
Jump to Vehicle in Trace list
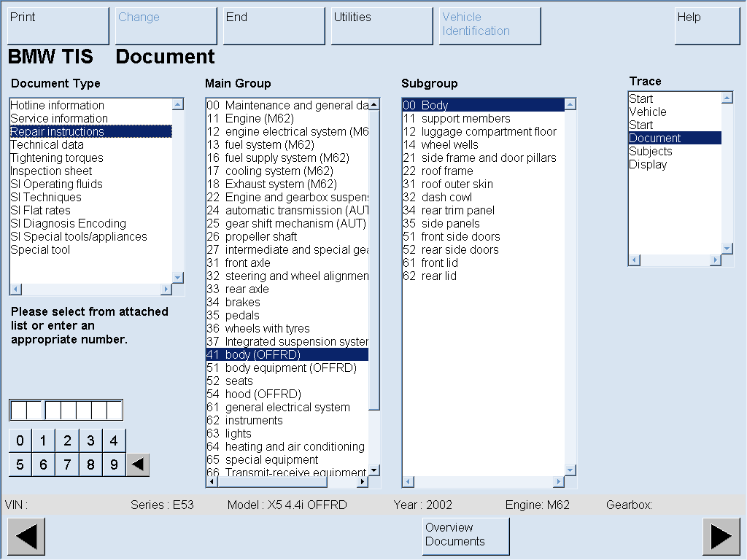tap(648, 112)
